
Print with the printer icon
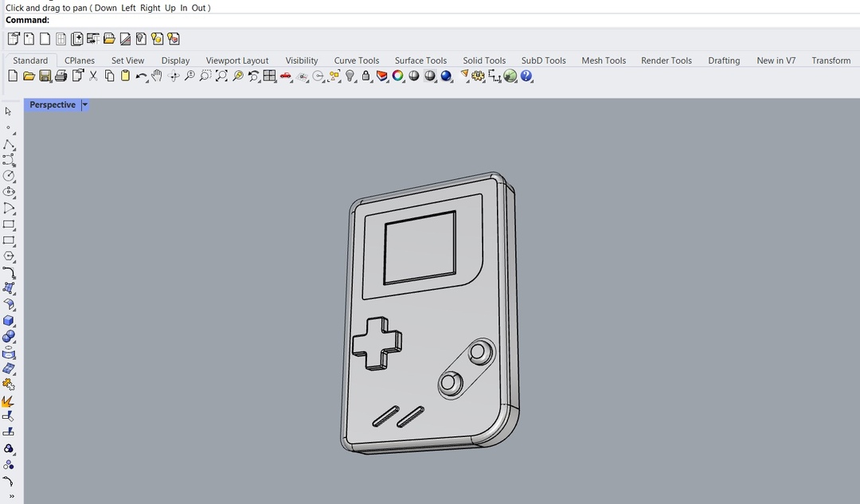[x=61, y=76]
